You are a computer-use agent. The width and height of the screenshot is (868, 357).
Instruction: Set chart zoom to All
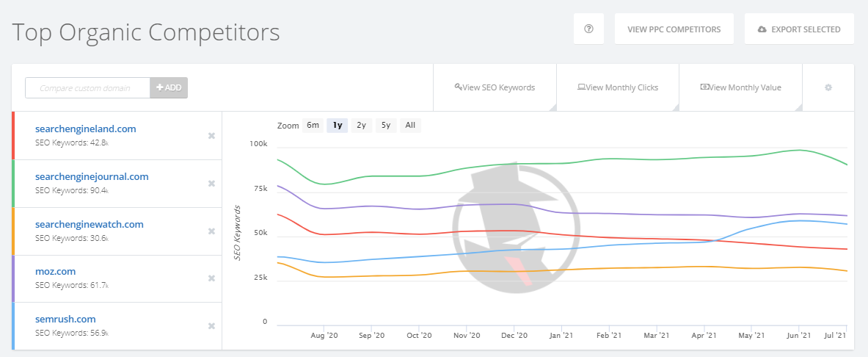[x=410, y=126]
